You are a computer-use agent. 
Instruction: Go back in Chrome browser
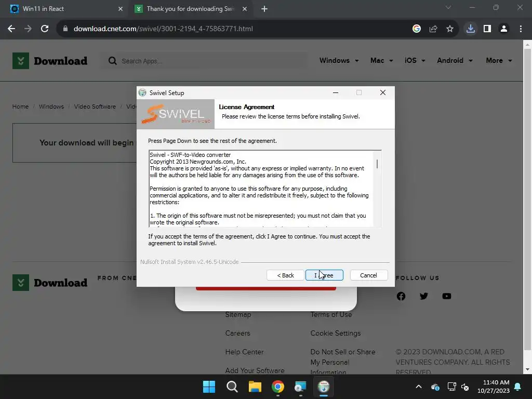11,29
